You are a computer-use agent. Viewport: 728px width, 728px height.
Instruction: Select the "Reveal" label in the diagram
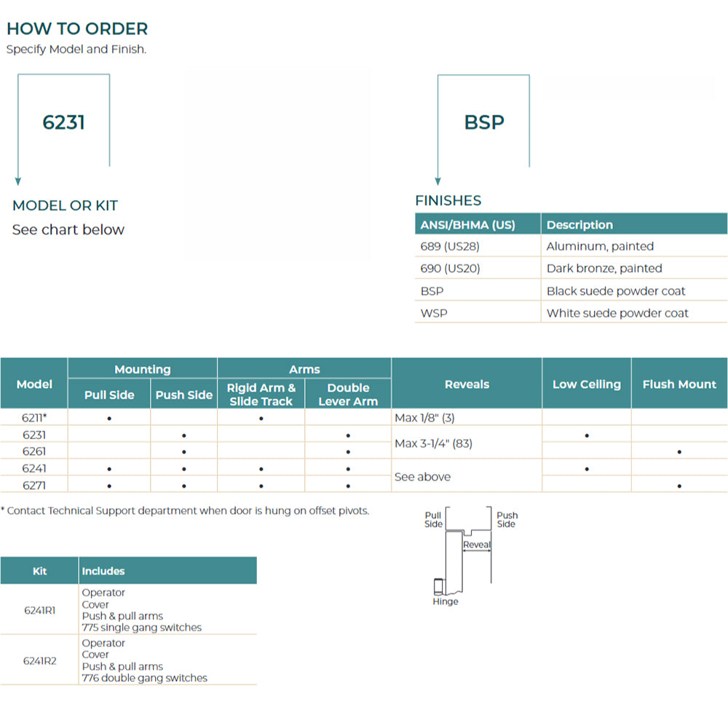[477, 545]
